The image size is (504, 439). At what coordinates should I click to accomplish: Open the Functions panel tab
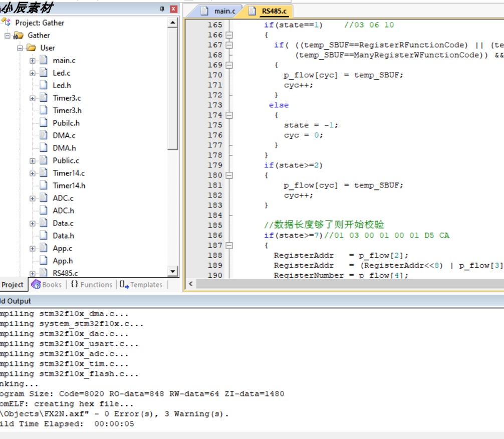(x=91, y=285)
